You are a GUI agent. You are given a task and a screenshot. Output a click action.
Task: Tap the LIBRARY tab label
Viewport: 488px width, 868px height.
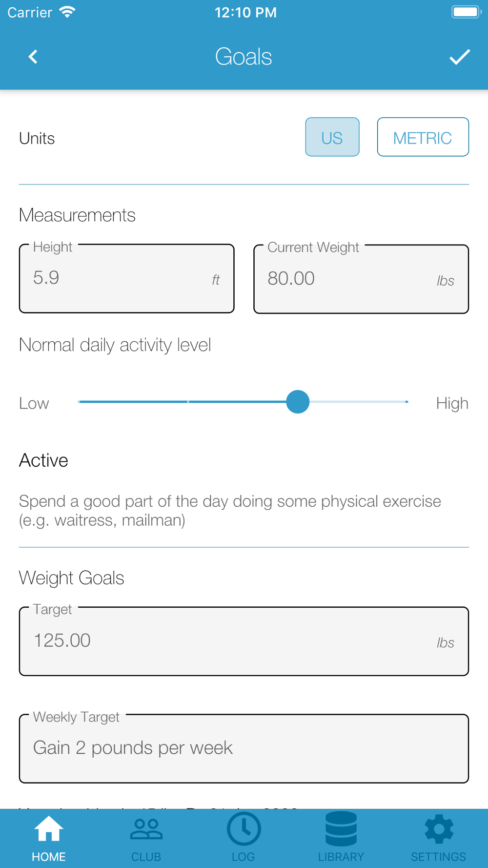click(x=341, y=857)
